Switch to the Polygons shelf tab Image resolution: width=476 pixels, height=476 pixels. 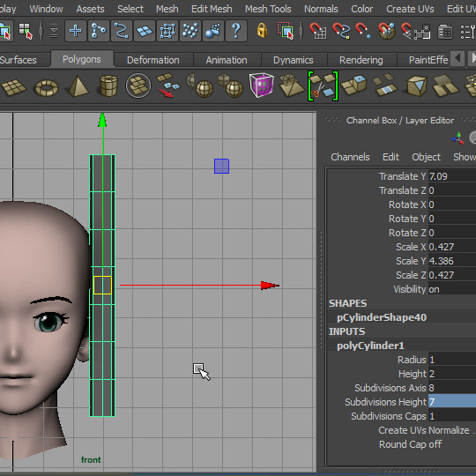82,59
